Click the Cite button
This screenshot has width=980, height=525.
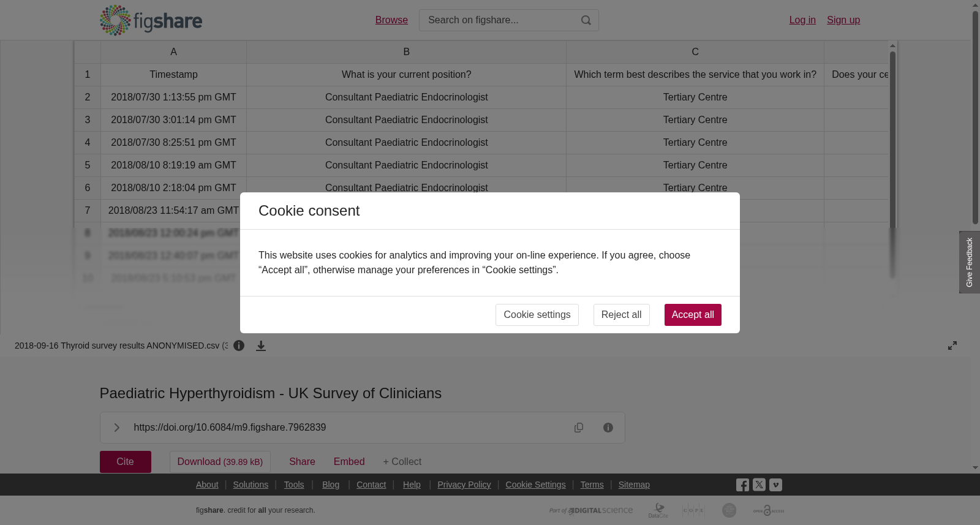coord(126,462)
